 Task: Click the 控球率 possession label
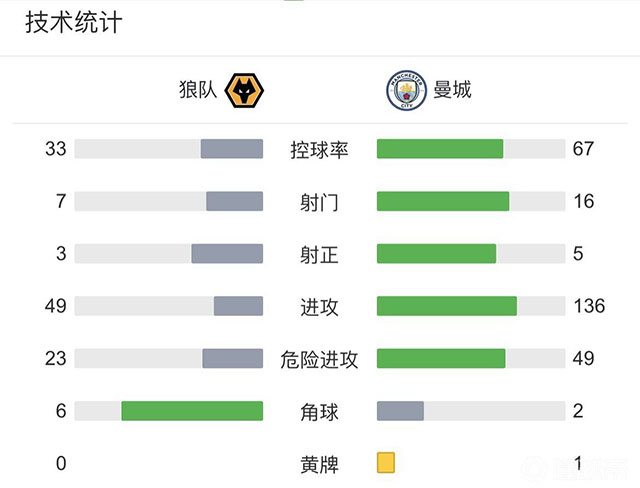tap(319, 150)
